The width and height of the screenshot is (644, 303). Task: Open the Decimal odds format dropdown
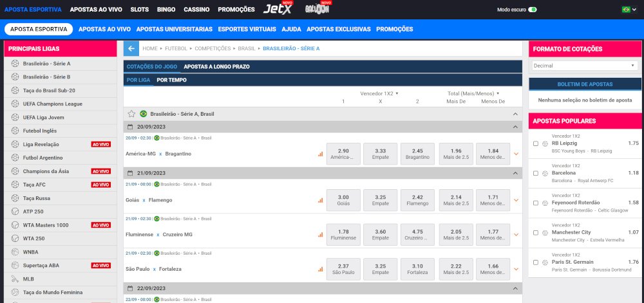click(x=584, y=66)
